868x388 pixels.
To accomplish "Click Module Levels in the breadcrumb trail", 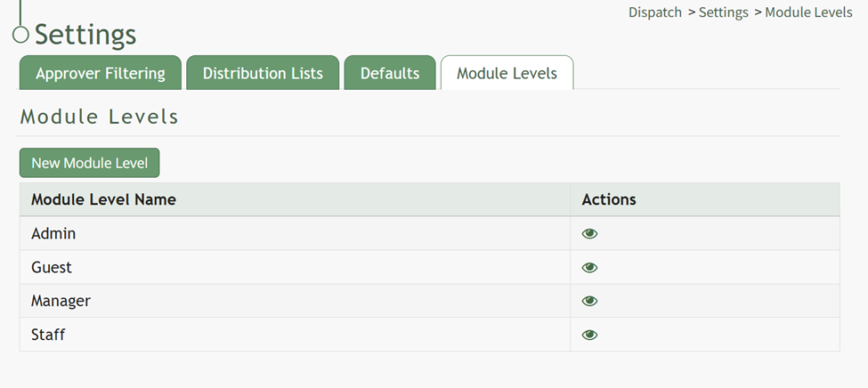I will click(x=808, y=12).
